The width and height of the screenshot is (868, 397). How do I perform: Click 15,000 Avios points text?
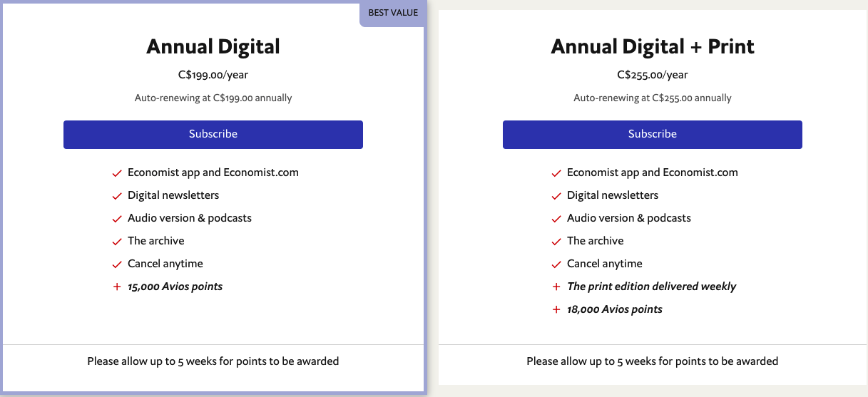tap(175, 287)
